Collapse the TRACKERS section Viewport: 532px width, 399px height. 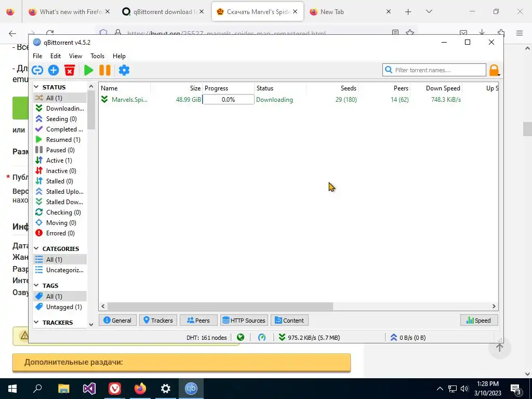tap(37, 322)
